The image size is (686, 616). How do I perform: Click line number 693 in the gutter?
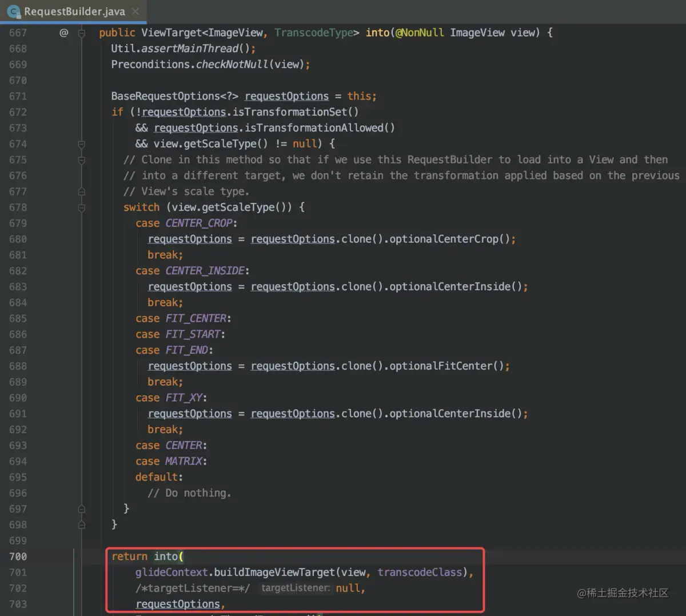[18, 445]
